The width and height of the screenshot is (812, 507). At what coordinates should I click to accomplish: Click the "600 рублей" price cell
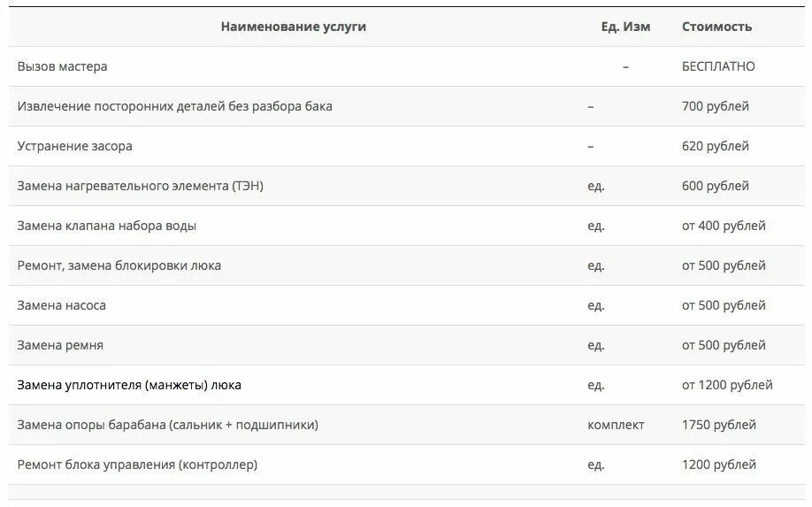(716, 186)
